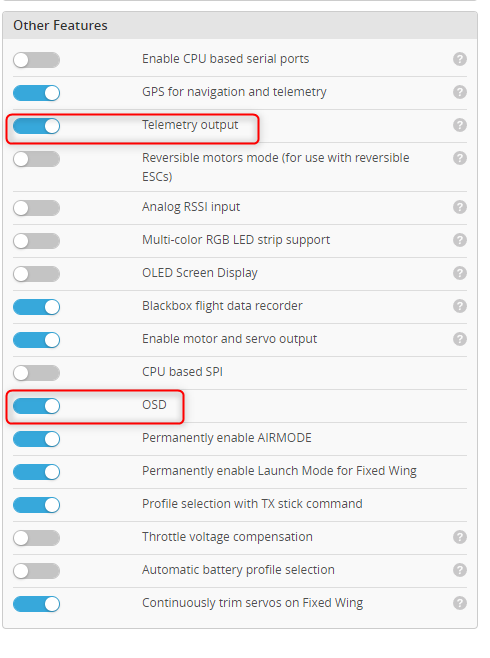Toggle off Blackbox flight data recorder

(x=36, y=307)
